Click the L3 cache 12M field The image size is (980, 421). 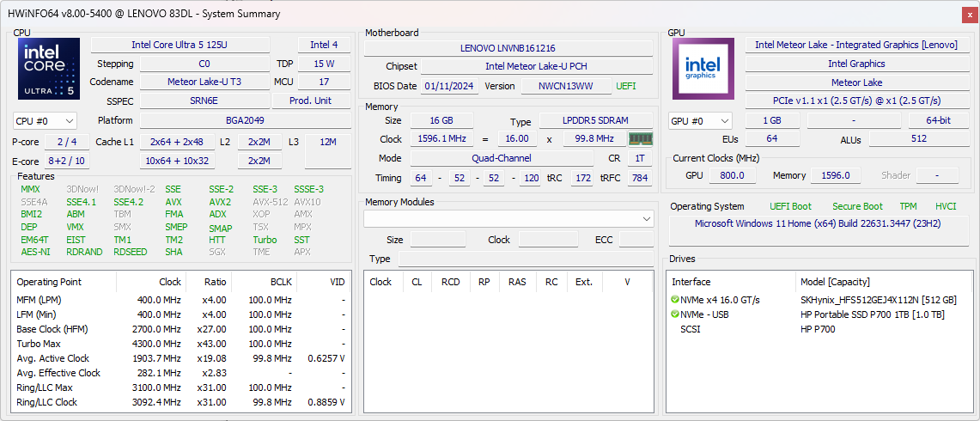click(x=327, y=150)
